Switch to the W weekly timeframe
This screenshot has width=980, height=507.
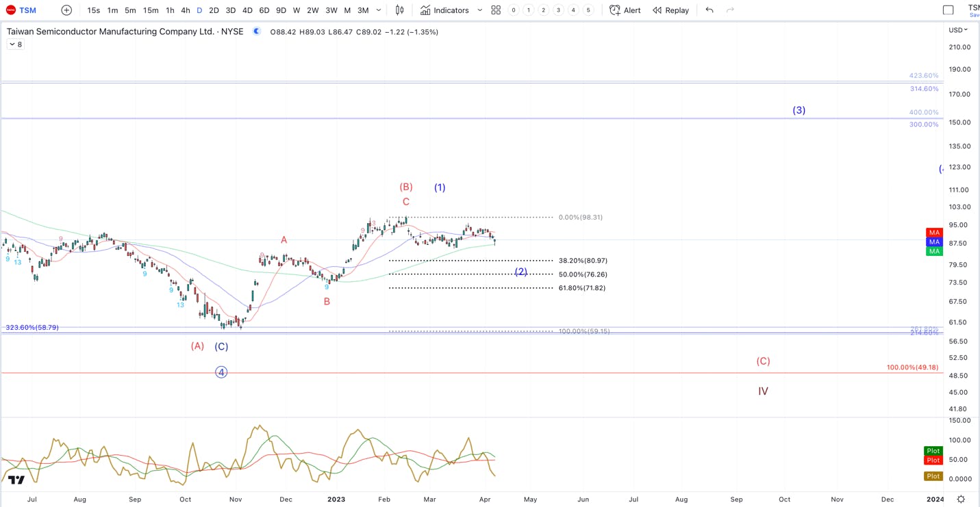click(297, 10)
